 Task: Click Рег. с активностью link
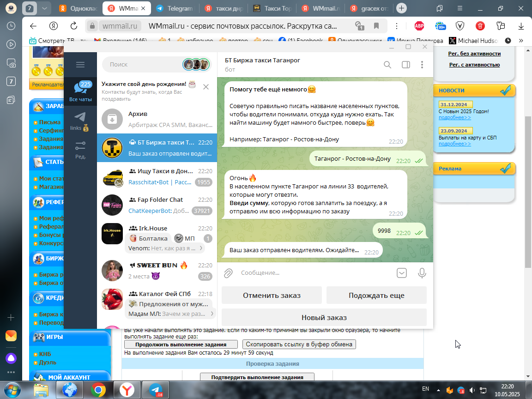point(474,65)
